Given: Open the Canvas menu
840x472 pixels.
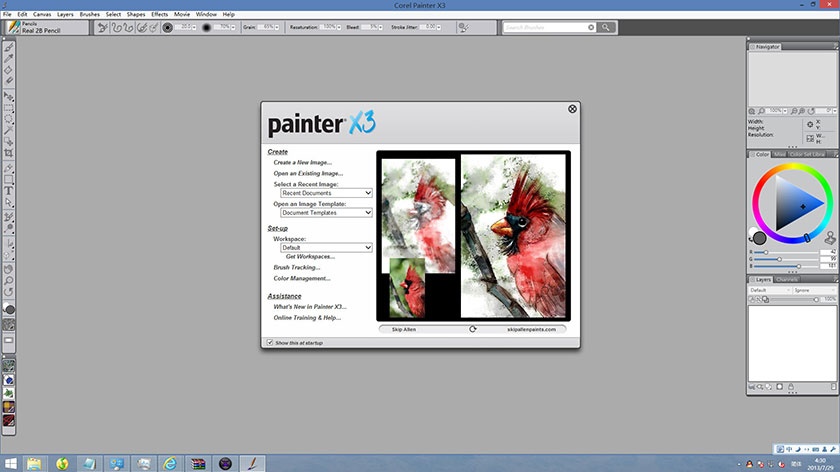Looking at the screenshot, I should [42, 14].
